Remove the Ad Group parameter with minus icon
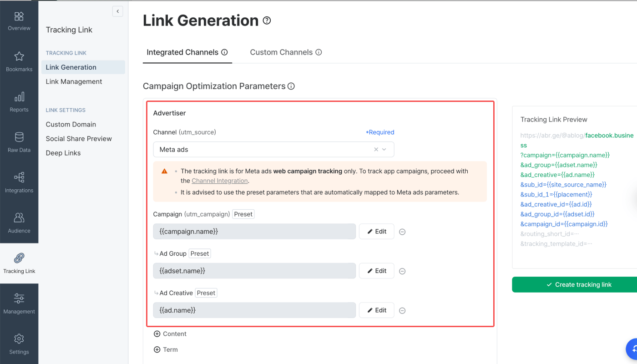This screenshot has width=637, height=364. click(402, 271)
